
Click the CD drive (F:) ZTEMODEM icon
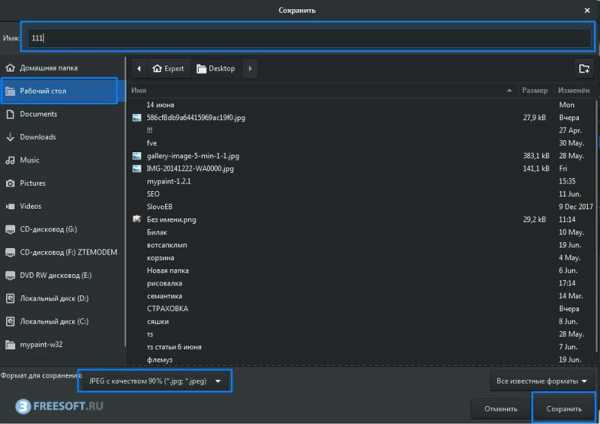pos(10,252)
